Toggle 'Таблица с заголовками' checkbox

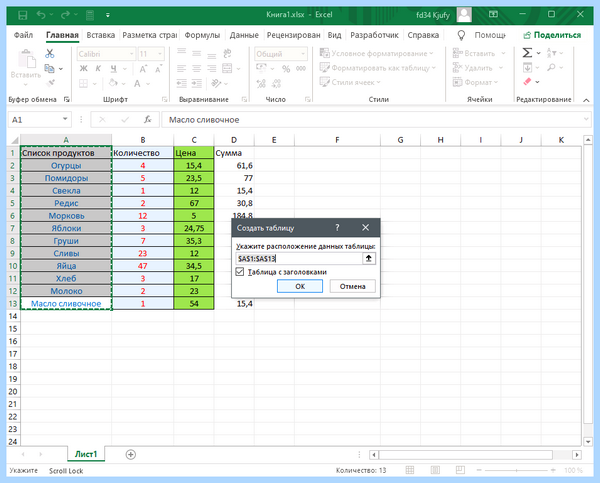240,272
